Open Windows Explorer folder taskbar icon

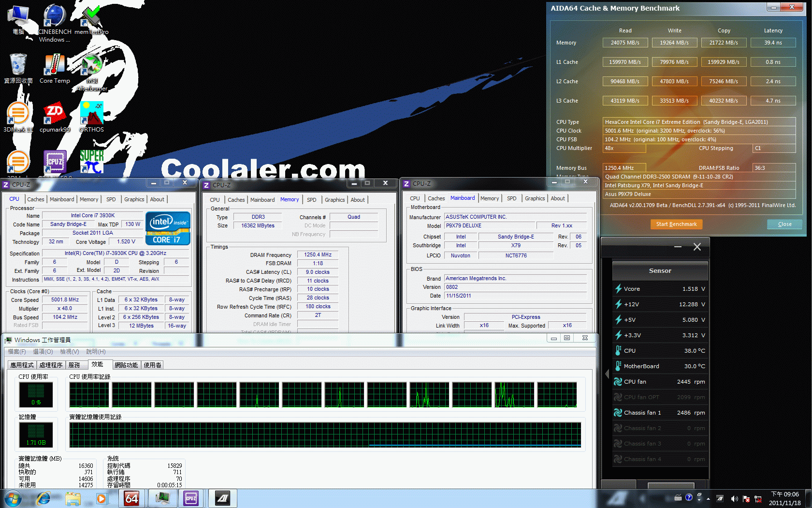pyautogui.click(x=73, y=498)
